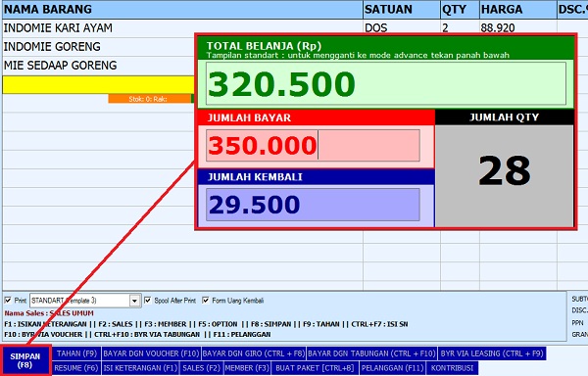Viewport: 588px width, 376px height.
Task: Open ISI KETERANGAN (F1) button
Action: 140,368
